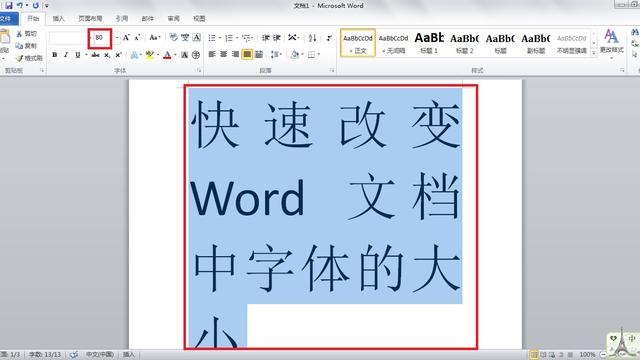Insert enclosed character (带圈字符)
The height and width of the screenshot is (360, 640).
[196, 55]
